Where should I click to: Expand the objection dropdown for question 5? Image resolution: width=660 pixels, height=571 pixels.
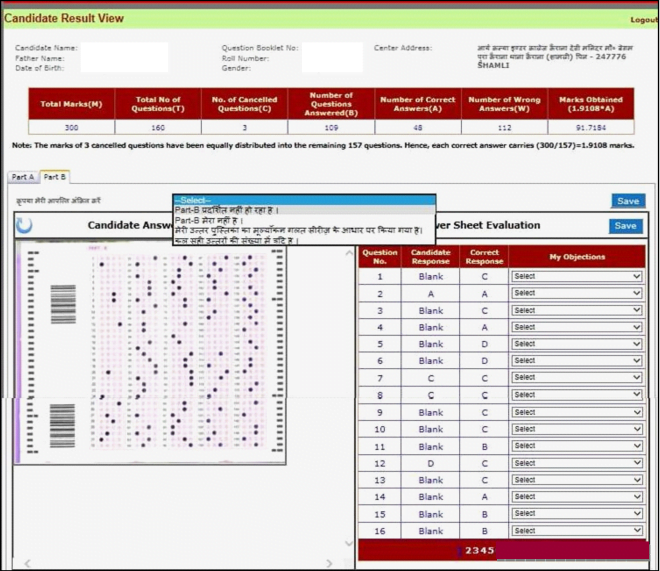click(576, 344)
